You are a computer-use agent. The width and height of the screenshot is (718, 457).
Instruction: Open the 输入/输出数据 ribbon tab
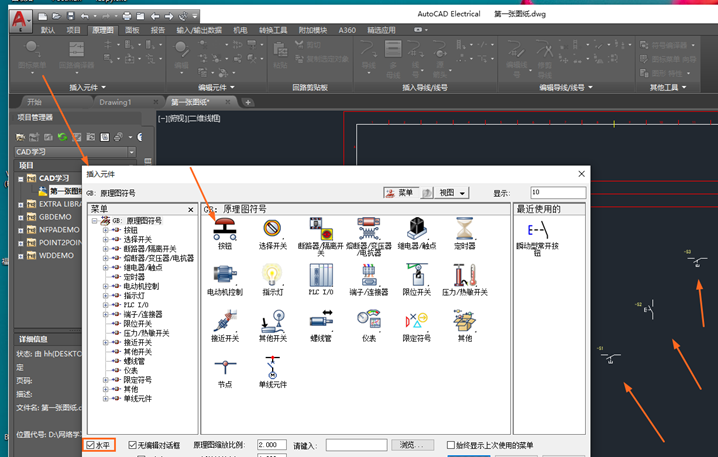point(199,30)
